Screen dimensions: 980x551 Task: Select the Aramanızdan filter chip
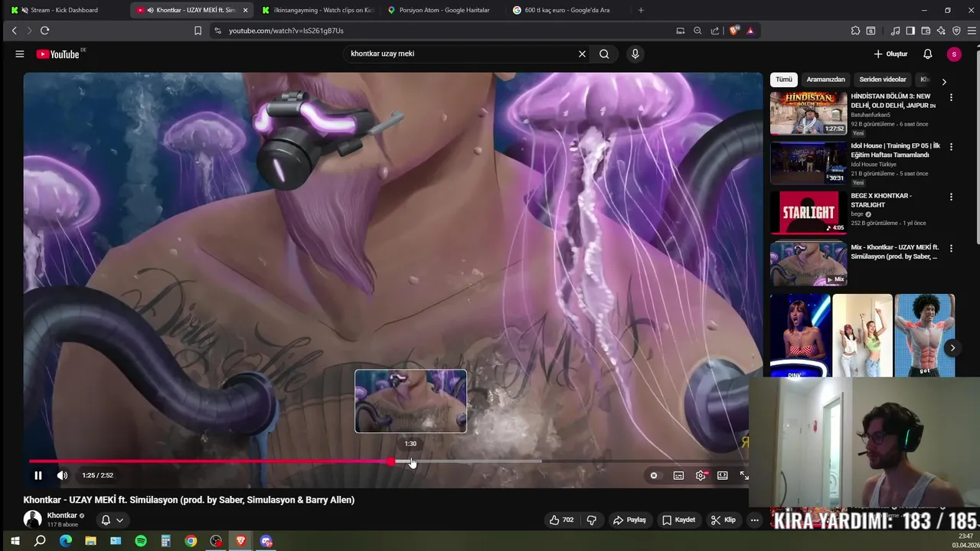pos(825,80)
